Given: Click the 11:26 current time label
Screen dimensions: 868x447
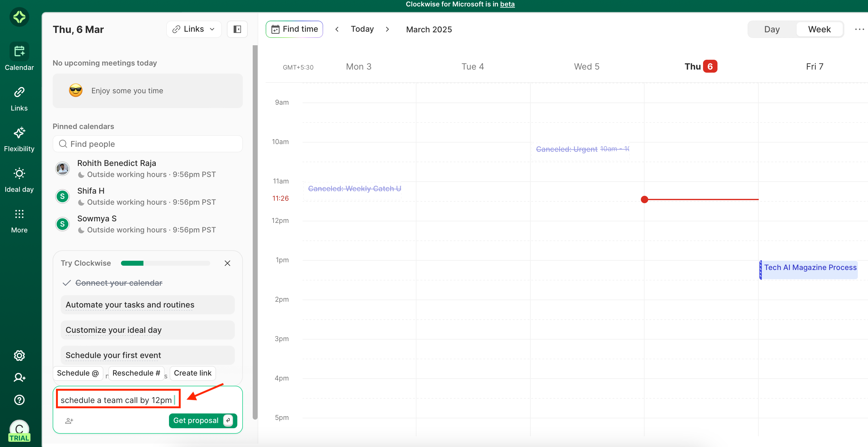Looking at the screenshot, I should [x=280, y=199].
